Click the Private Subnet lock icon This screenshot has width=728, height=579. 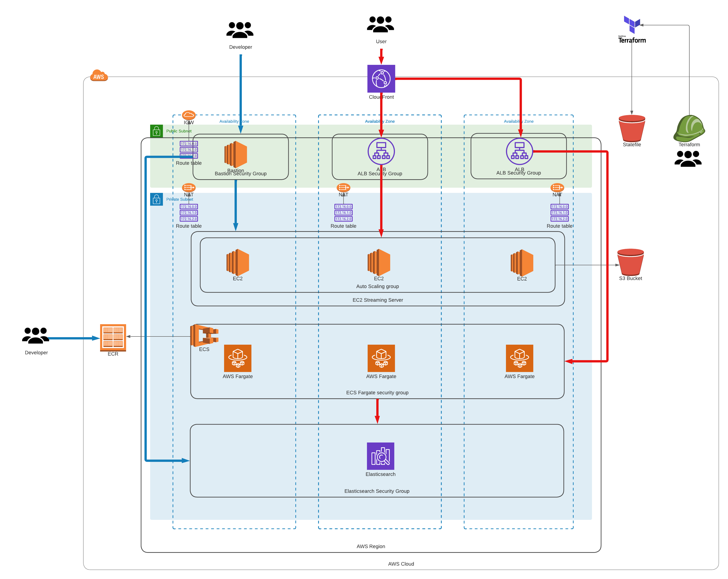[x=156, y=199]
